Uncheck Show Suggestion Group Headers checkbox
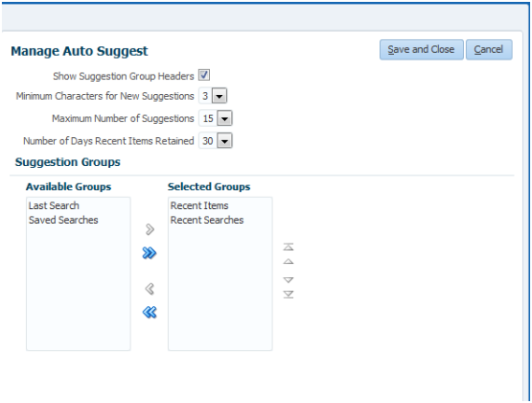The image size is (532, 403). [x=204, y=75]
